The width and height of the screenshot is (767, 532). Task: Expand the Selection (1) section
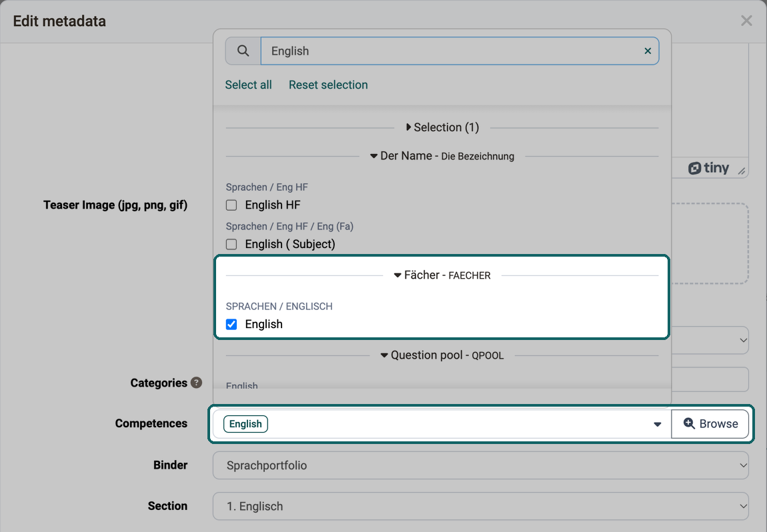pyautogui.click(x=442, y=127)
